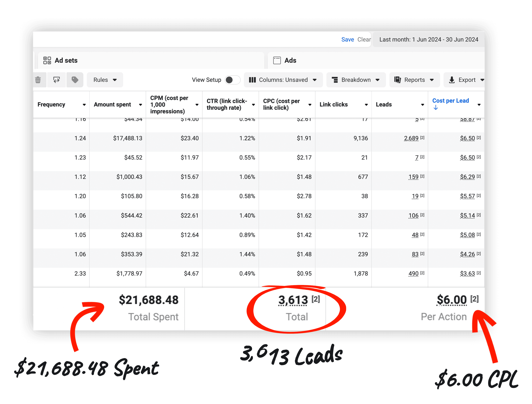
Task: Click the Clear link
Action: (364, 39)
